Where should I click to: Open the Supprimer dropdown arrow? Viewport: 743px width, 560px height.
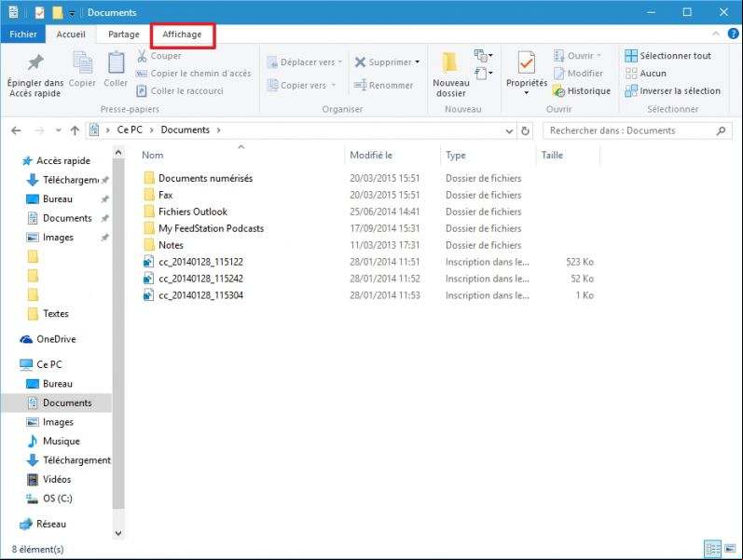pyautogui.click(x=418, y=62)
